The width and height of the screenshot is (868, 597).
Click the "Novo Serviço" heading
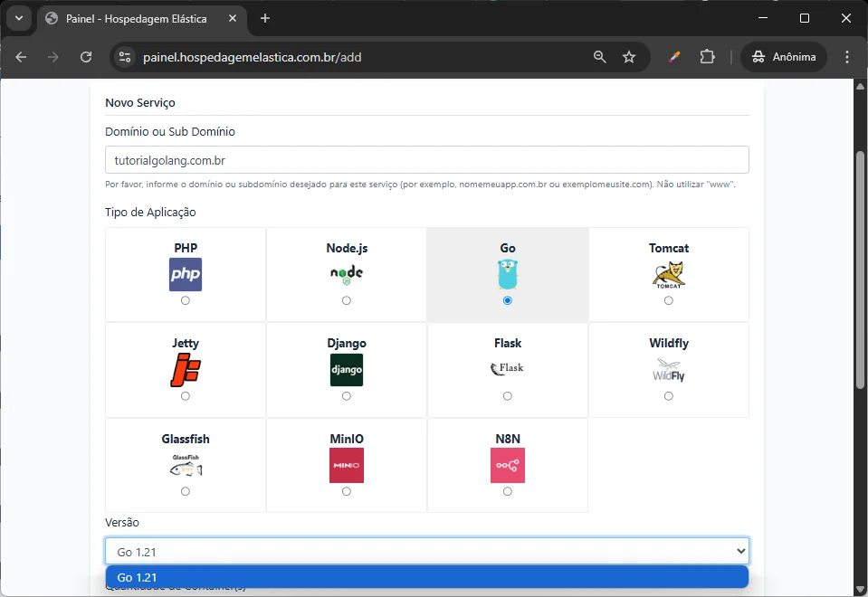[x=140, y=102]
